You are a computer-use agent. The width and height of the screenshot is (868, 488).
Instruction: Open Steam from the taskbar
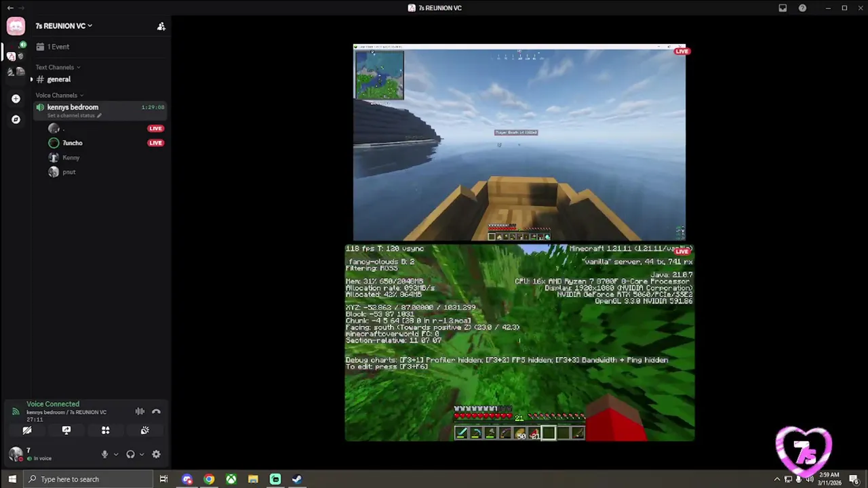[297, 479]
